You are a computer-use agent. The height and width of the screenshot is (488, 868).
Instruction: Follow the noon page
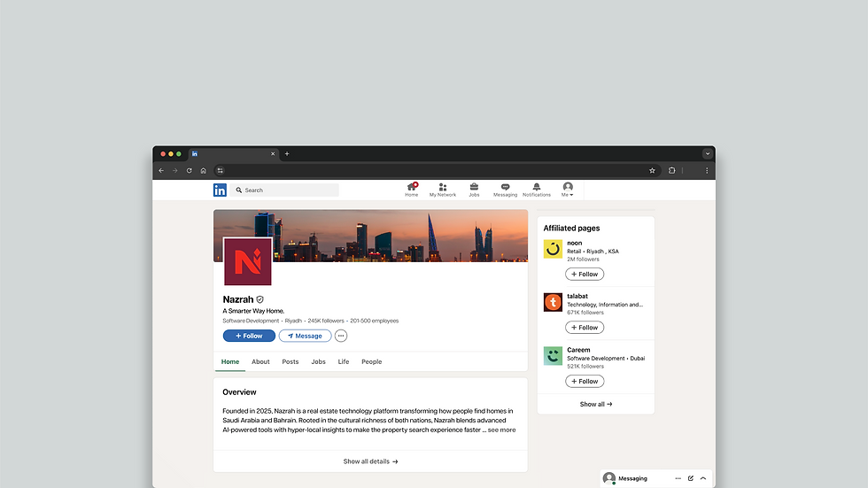[x=585, y=275]
